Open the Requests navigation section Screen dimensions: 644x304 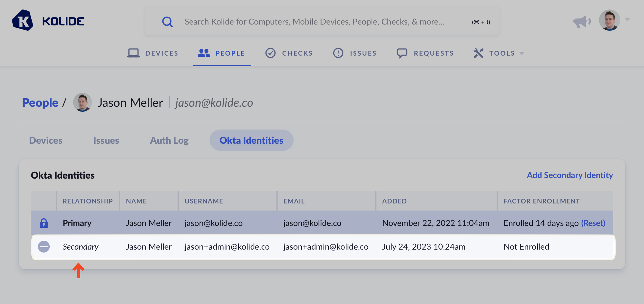pos(425,53)
